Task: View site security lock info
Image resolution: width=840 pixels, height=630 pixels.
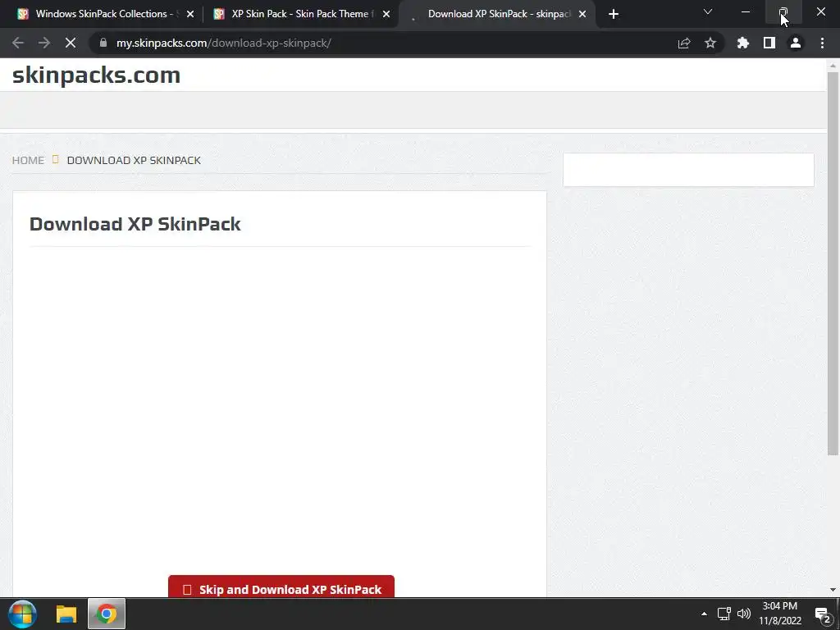Action: (103, 43)
